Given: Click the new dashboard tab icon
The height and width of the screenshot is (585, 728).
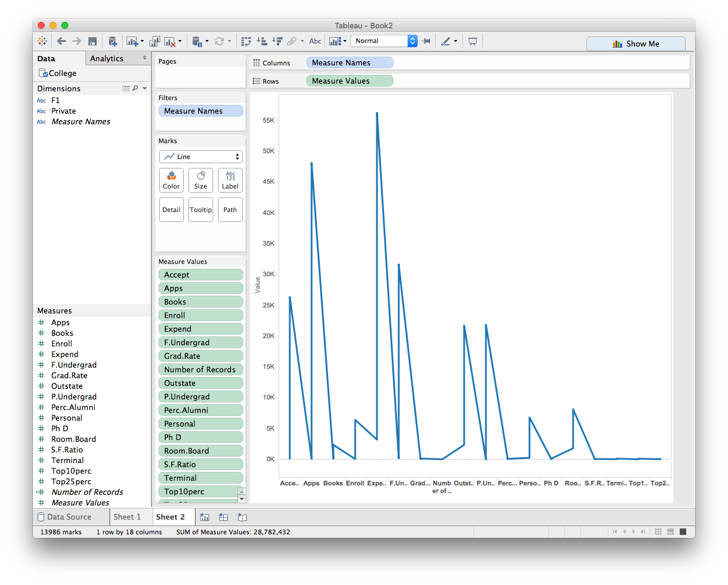Looking at the screenshot, I should tap(223, 517).
